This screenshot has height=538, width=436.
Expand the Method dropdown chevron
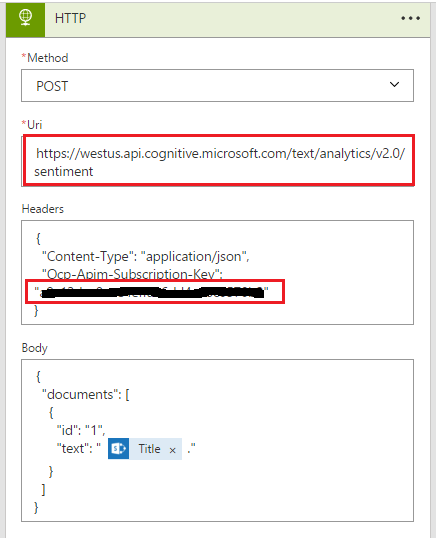[x=394, y=84]
